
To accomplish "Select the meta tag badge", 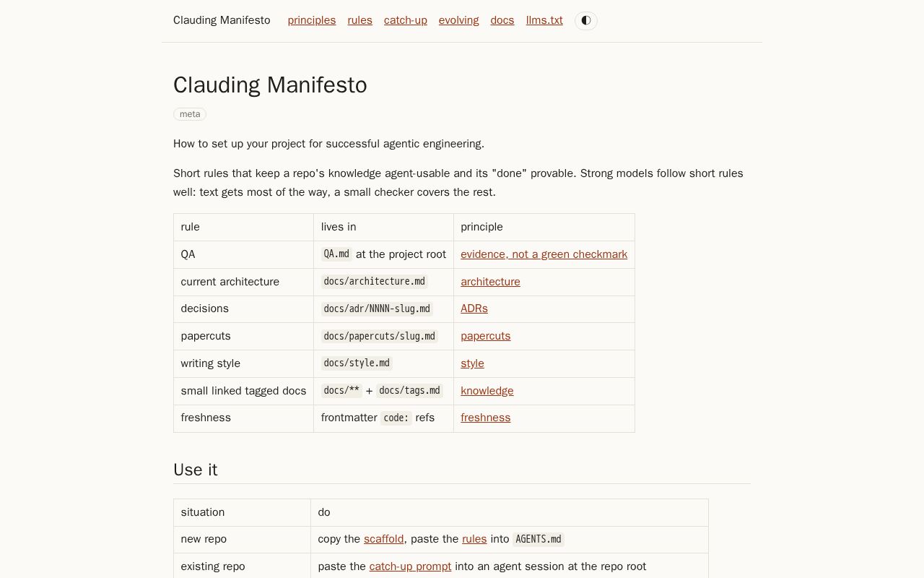I will [x=190, y=114].
